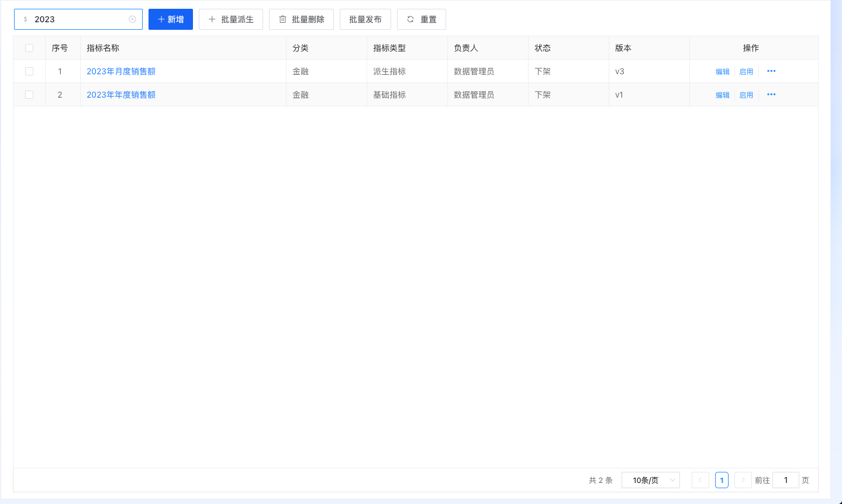The image size is (842, 504).
Task: Open the 2023年月度销售额 indicator link
Action: click(121, 71)
